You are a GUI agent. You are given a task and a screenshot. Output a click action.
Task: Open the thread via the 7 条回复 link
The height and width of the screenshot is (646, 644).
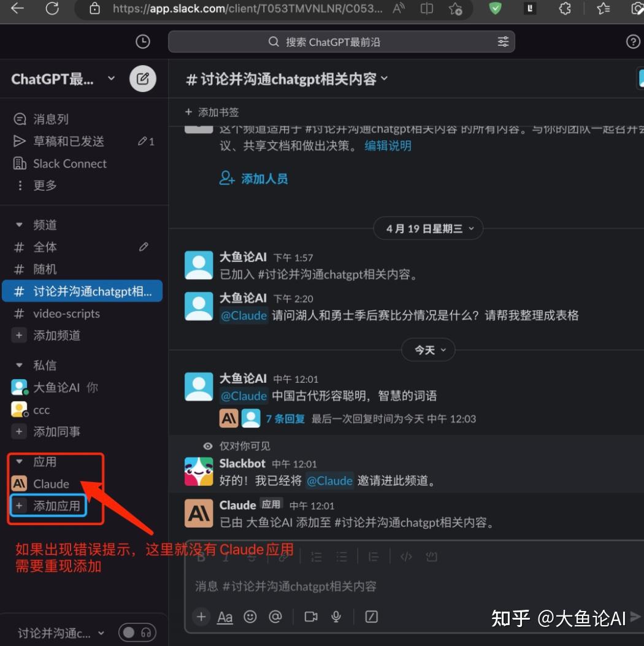285,418
